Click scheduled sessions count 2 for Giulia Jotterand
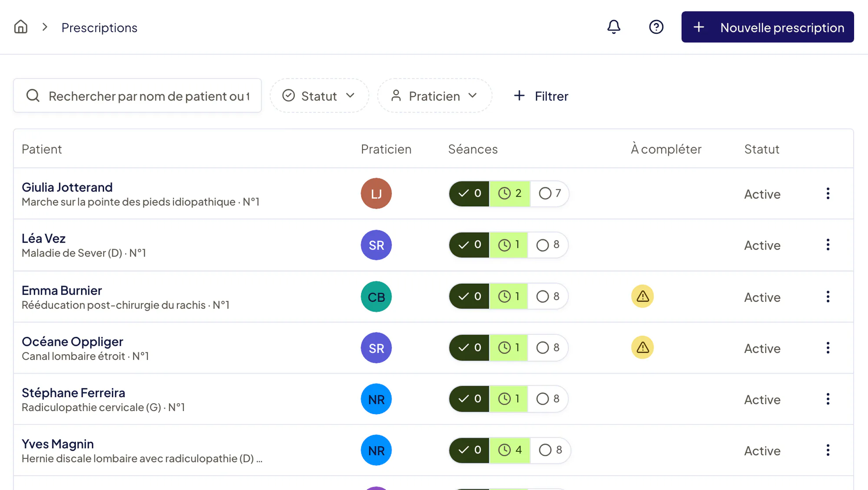The height and width of the screenshot is (490, 868). point(510,194)
